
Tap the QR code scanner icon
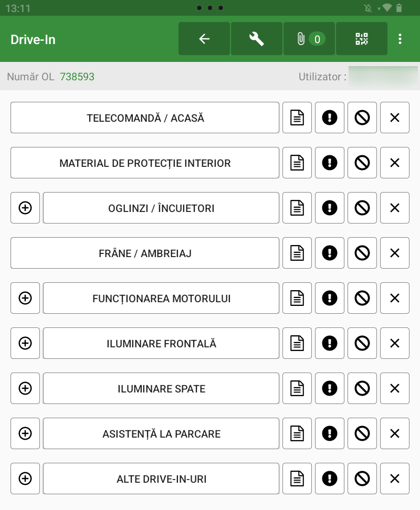click(362, 39)
